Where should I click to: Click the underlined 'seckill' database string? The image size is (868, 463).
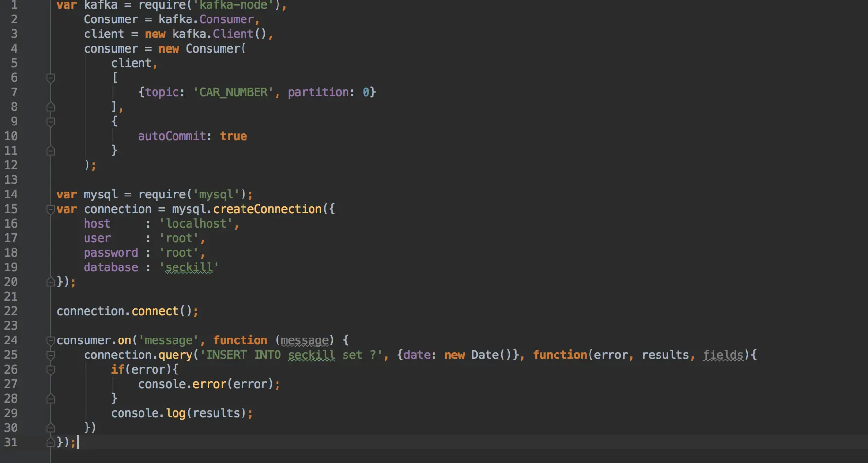(x=189, y=267)
